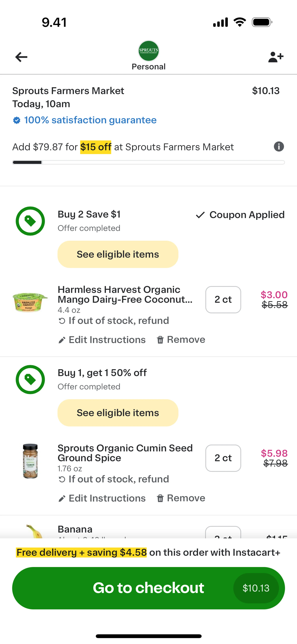Tap the Free delivery Instacart+ banner

(148, 553)
